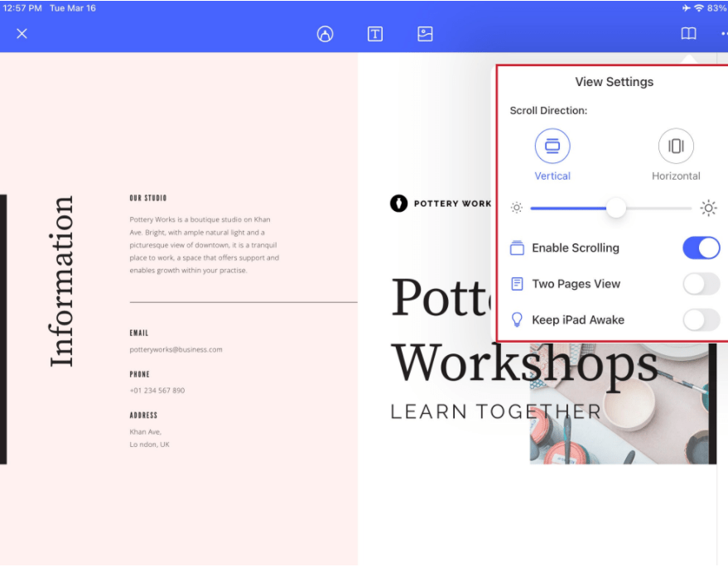728x567 pixels.
Task: Click the brightness slider handle
Action: click(616, 208)
